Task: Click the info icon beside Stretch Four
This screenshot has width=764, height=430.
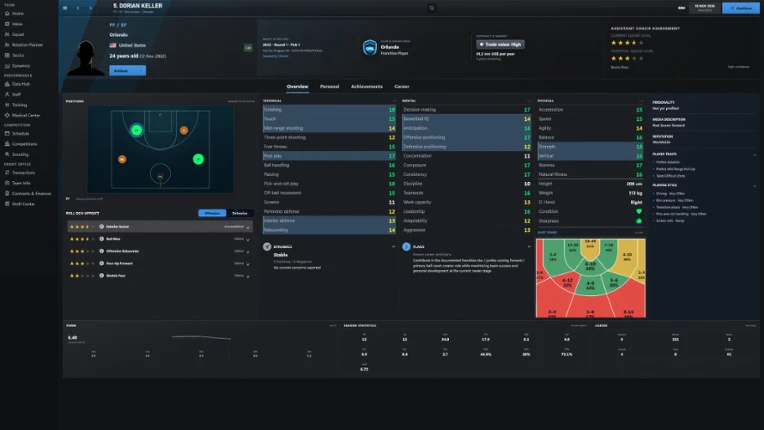Action: coord(101,276)
